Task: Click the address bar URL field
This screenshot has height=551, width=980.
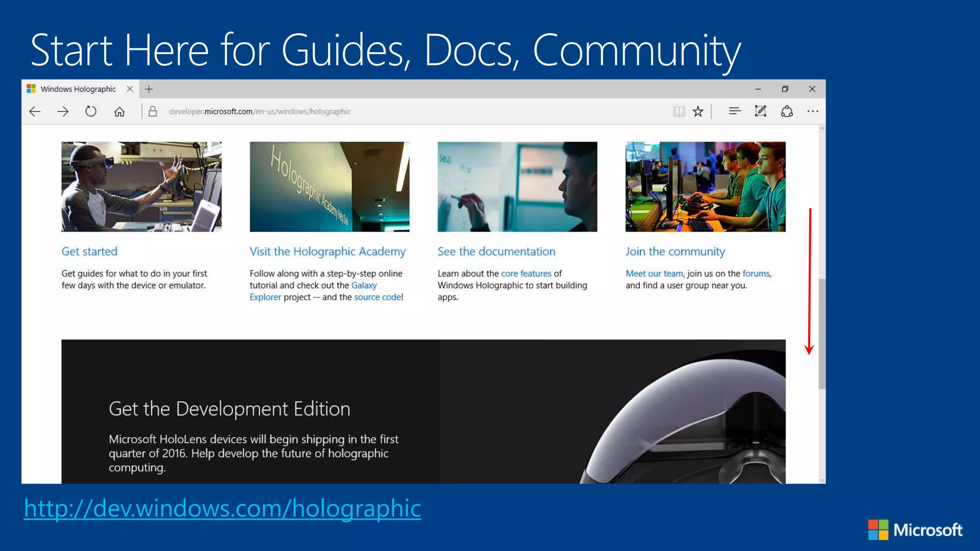Action: click(260, 111)
